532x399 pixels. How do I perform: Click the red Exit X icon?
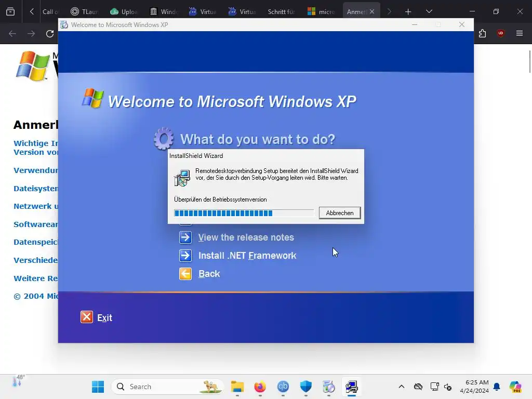pos(87,317)
